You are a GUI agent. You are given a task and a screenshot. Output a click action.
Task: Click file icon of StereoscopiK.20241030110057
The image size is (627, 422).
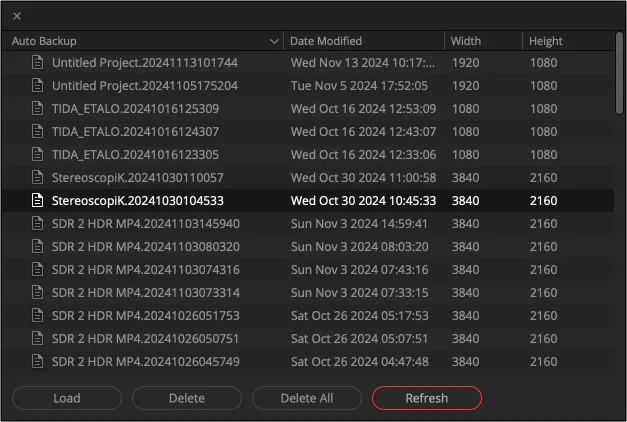pyautogui.click(x=38, y=177)
